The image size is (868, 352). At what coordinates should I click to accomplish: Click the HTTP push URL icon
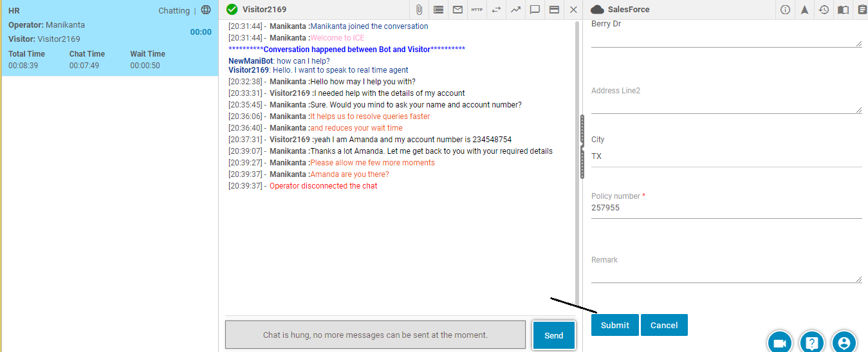pyautogui.click(x=477, y=10)
